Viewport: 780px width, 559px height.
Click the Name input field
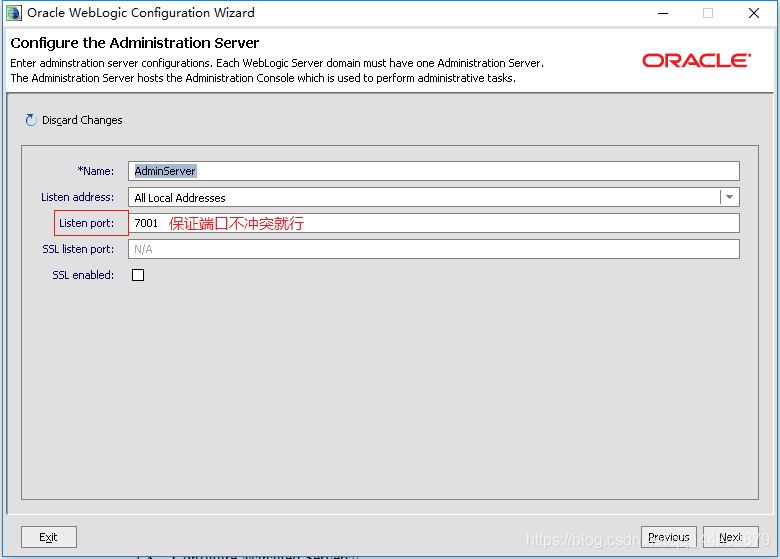pos(434,171)
